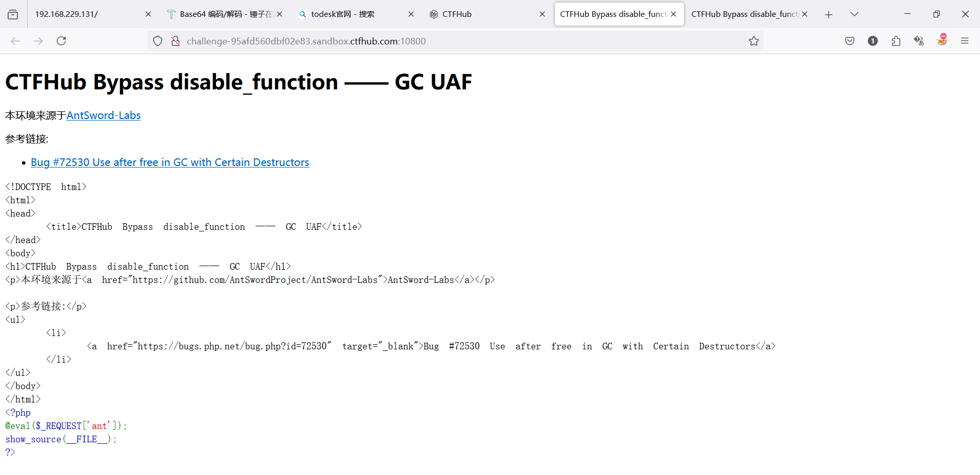Bookmark this page with the star
The width and height of the screenshot is (980, 475).
(x=754, y=41)
